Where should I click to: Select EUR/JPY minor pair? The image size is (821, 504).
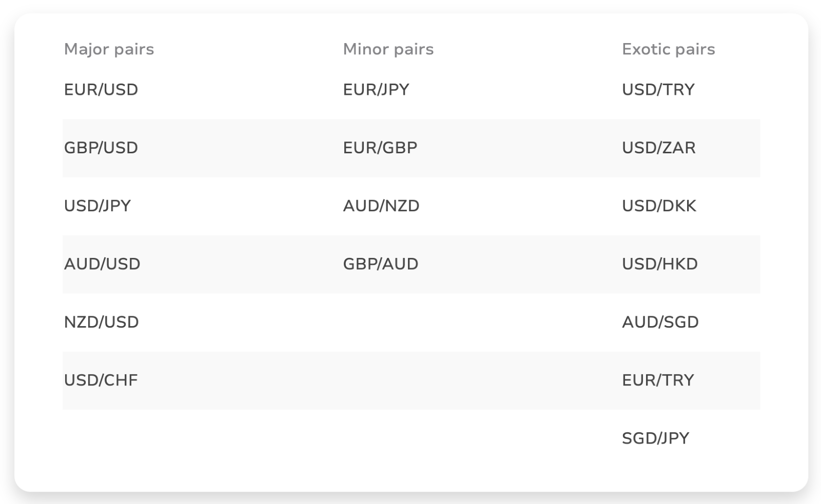coord(376,90)
